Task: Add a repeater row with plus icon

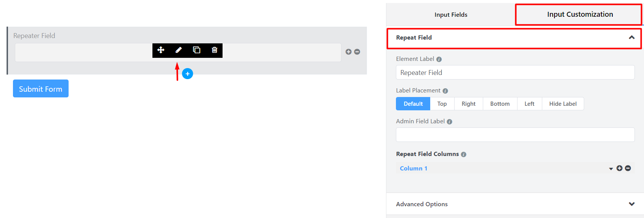Action: pyautogui.click(x=348, y=52)
